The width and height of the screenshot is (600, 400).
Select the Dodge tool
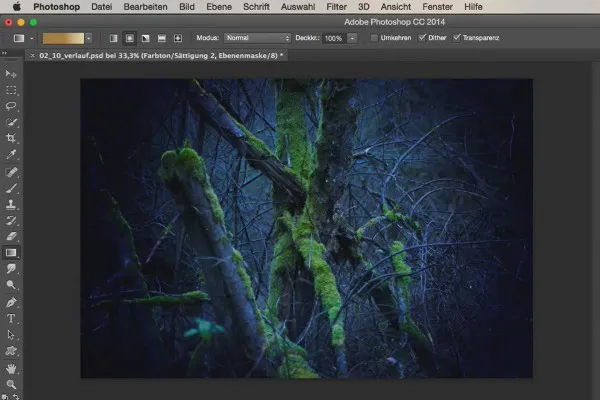tap(11, 285)
